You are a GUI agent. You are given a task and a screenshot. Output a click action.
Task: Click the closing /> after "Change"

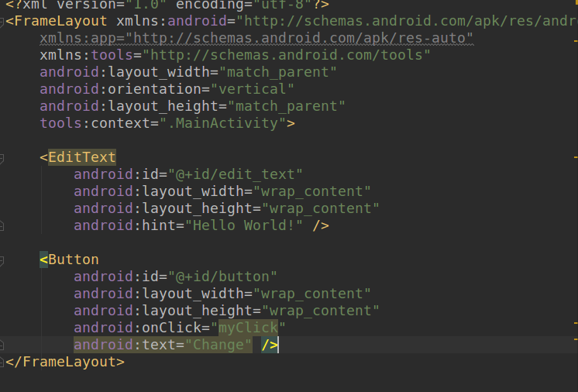click(270, 345)
